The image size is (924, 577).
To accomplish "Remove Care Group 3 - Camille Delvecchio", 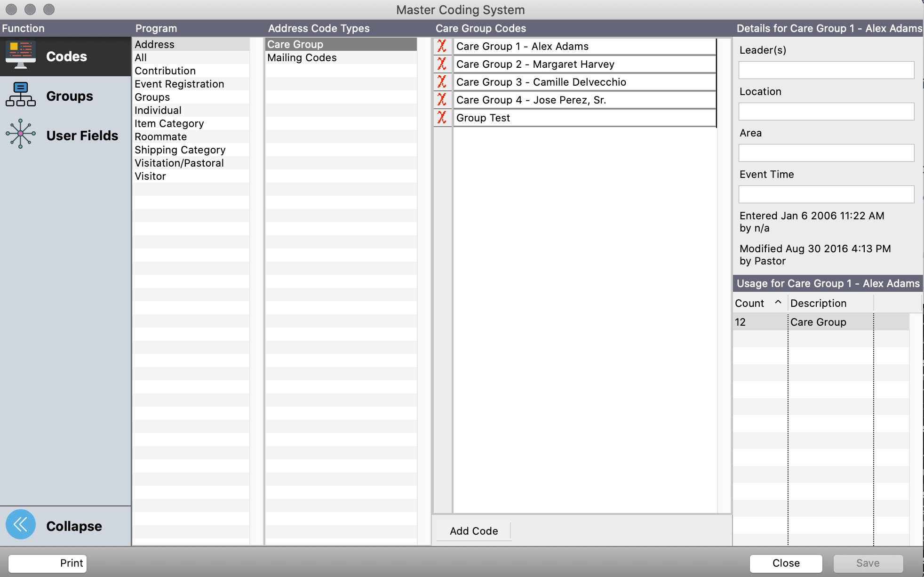I will coord(442,82).
